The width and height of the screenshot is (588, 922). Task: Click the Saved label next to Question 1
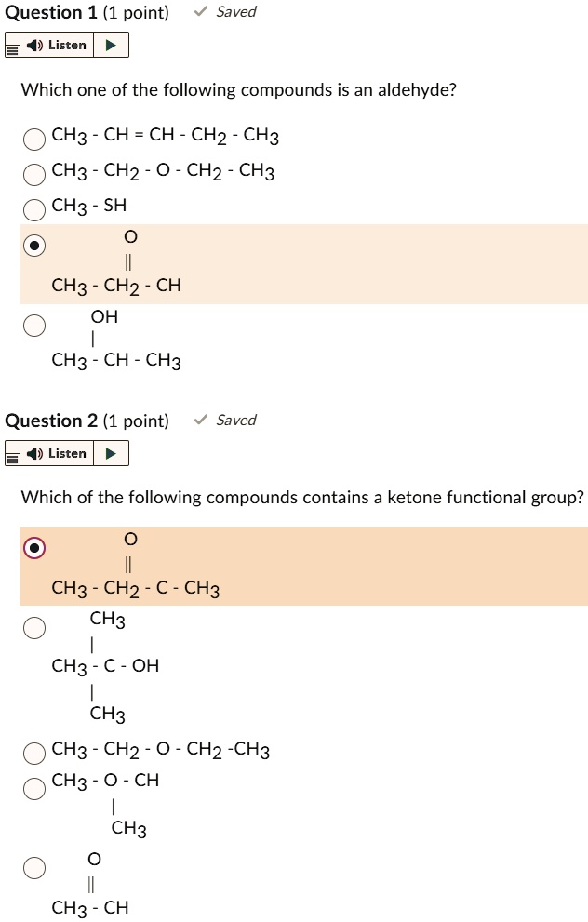pos(236,11)
